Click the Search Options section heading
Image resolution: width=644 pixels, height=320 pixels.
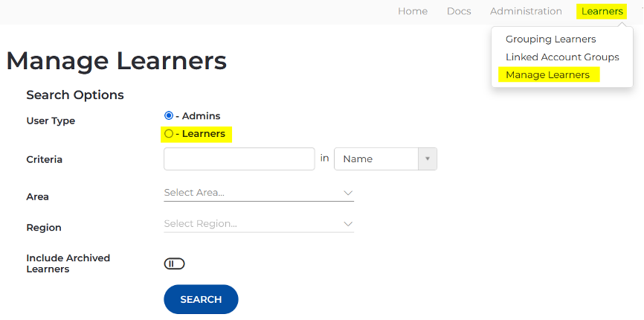click(x=75, y=95)
